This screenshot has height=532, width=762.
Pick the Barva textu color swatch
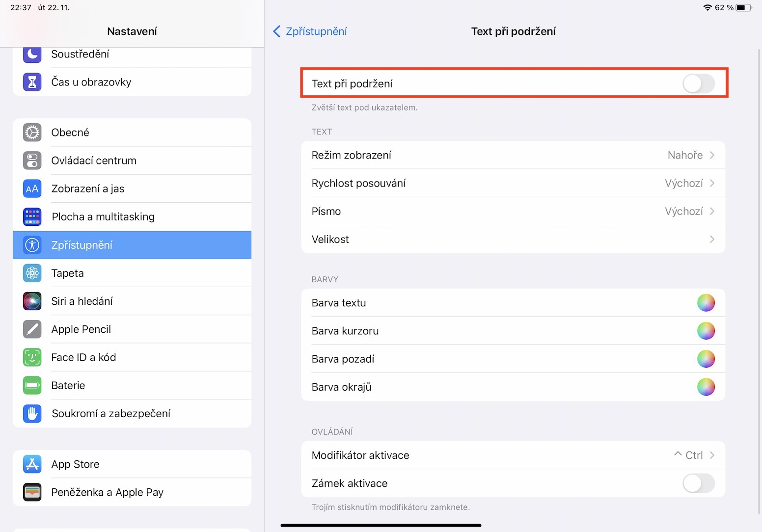(706, 303)
